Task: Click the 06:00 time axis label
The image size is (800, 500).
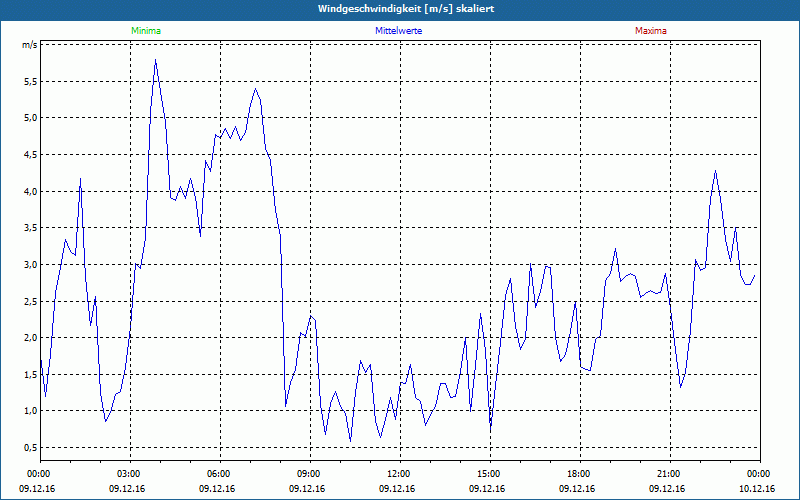Action: coord(220,474)
